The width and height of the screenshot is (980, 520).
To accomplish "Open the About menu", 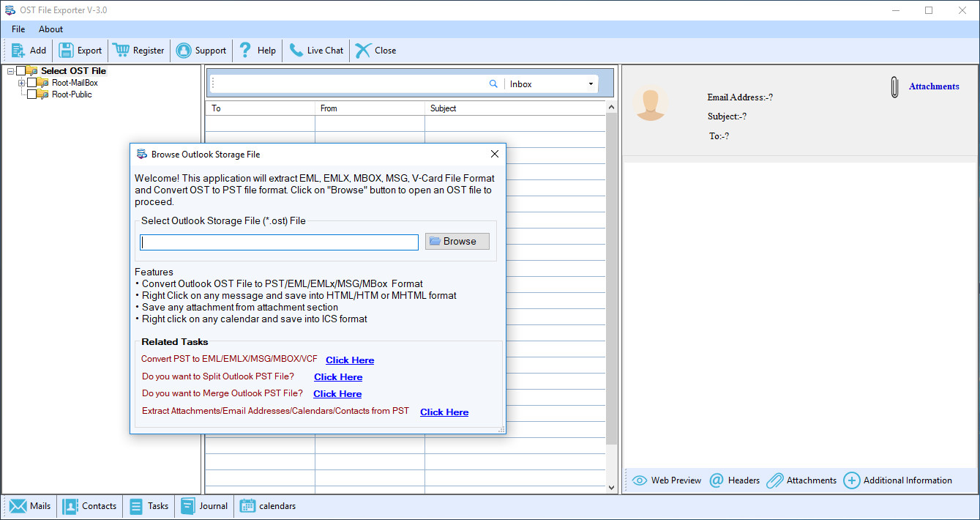I will [51, 29].
